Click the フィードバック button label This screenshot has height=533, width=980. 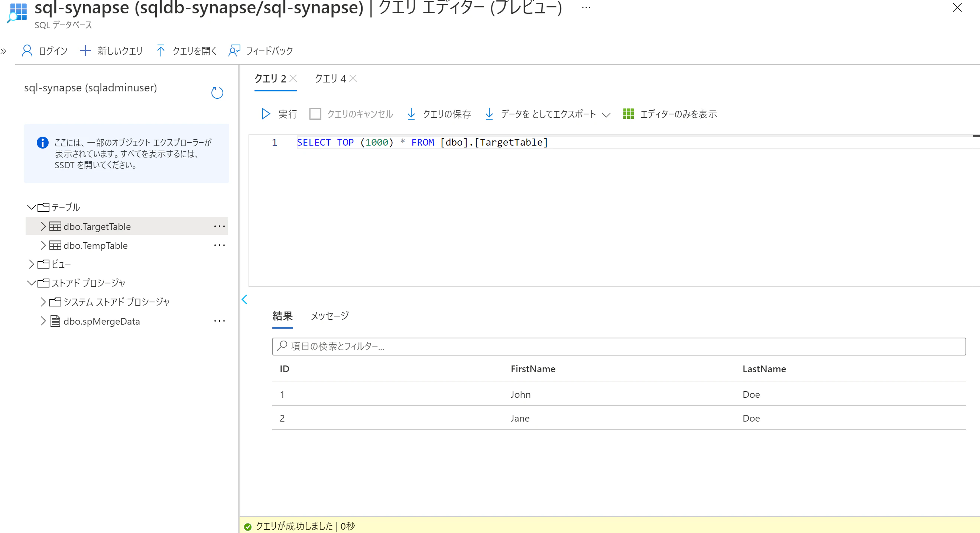[270, 51]
